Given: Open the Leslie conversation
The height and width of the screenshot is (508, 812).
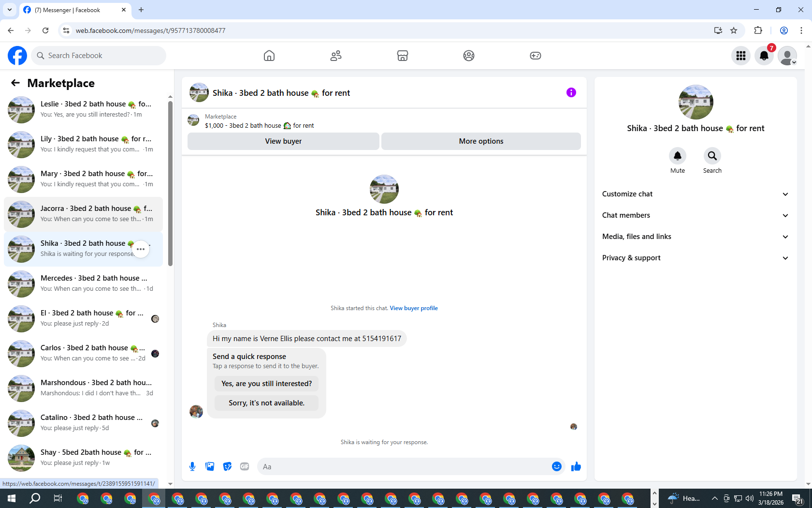Looking at the screenshot, I should click(83, 109).
